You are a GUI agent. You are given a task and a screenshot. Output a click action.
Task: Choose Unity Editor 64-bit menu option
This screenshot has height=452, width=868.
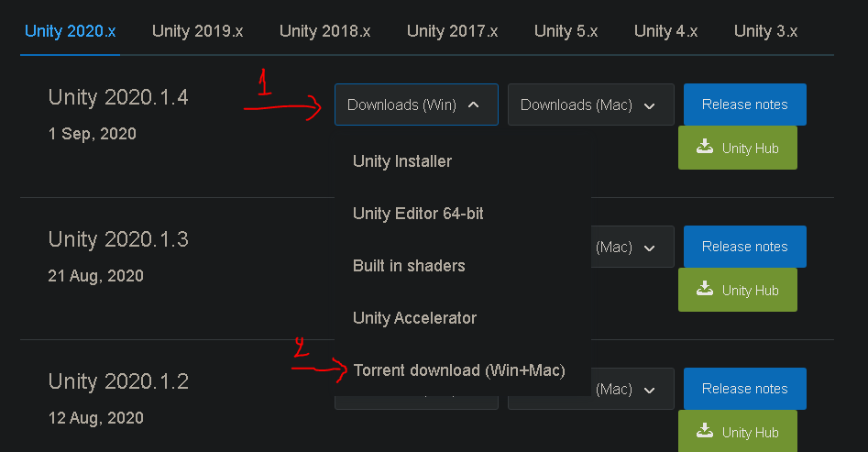pyautogui.click(x=418, y=214)
